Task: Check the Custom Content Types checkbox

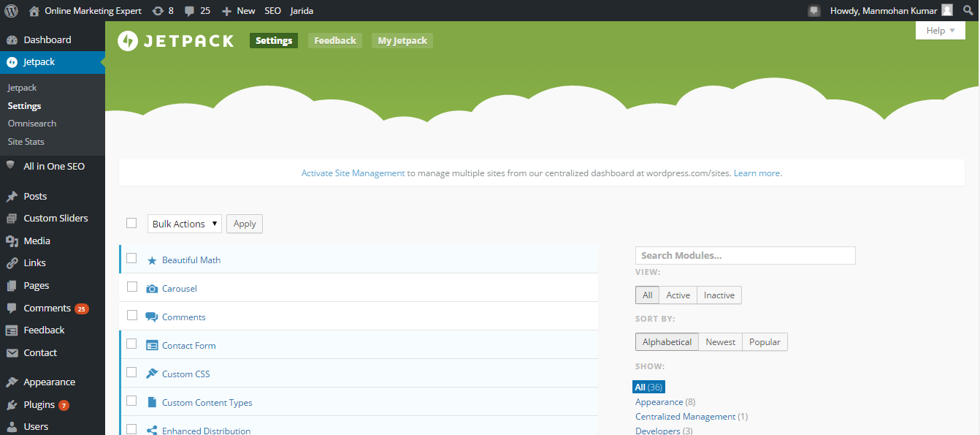Action: [131, 400]
